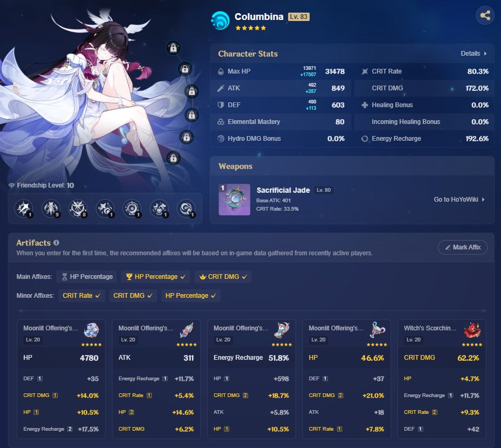Click the CRIT DMG value 172.0%
This screenshot has width=501, height=448.
pos(477,88)
